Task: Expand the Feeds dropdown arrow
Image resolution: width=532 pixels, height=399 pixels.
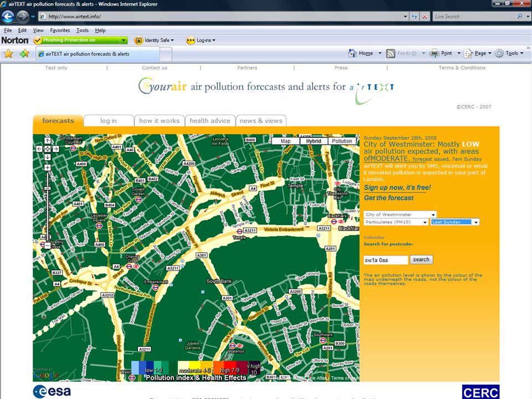Action: (423, 53)
